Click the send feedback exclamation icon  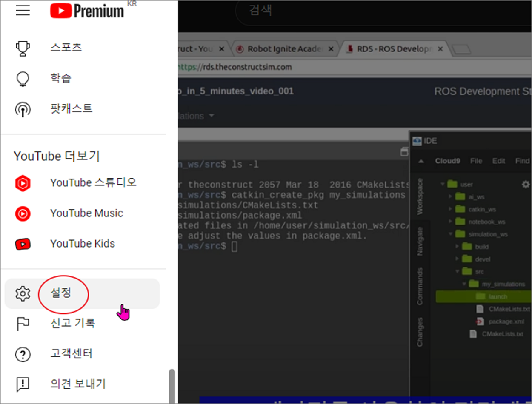[23, 384]
